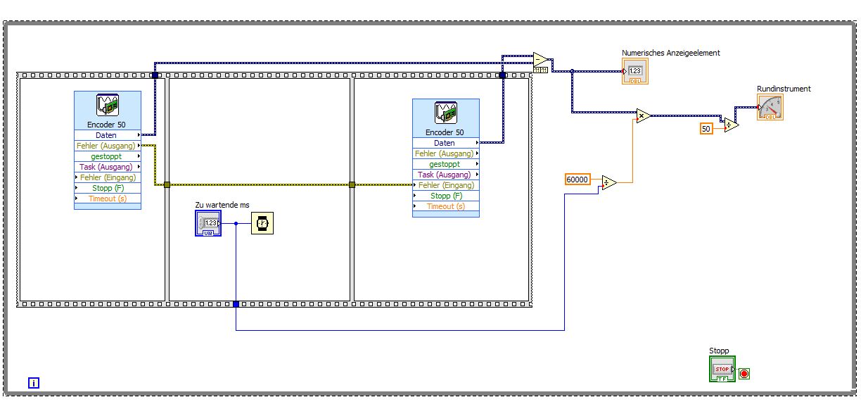The width and height of the screenshot is (868, 409).
Task: Select the divide node fed by constant 60000
Action: 609,183
